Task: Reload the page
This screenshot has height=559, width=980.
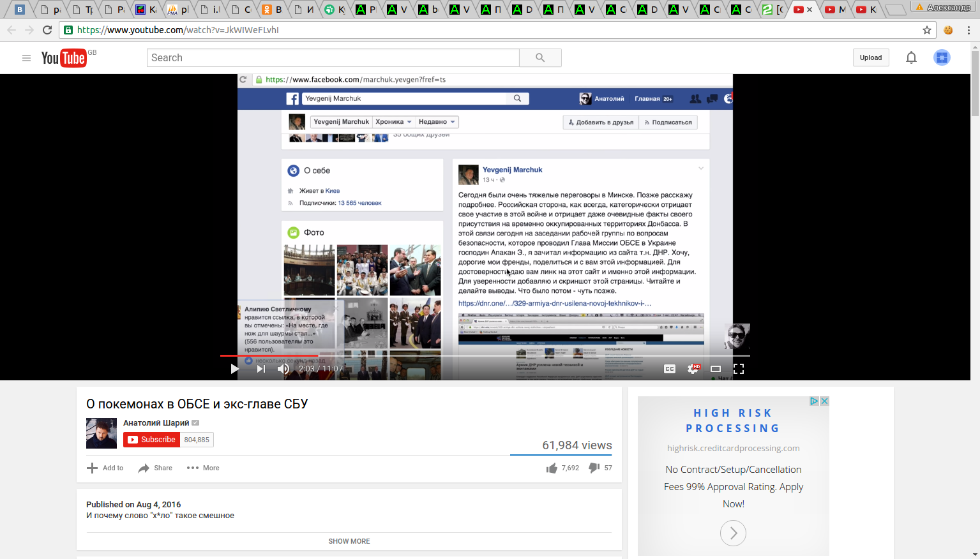Action: coord(47,30)
